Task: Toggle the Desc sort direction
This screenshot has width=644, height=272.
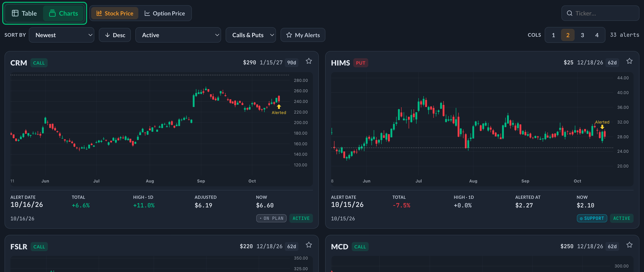Action: [x=115, y=35]
